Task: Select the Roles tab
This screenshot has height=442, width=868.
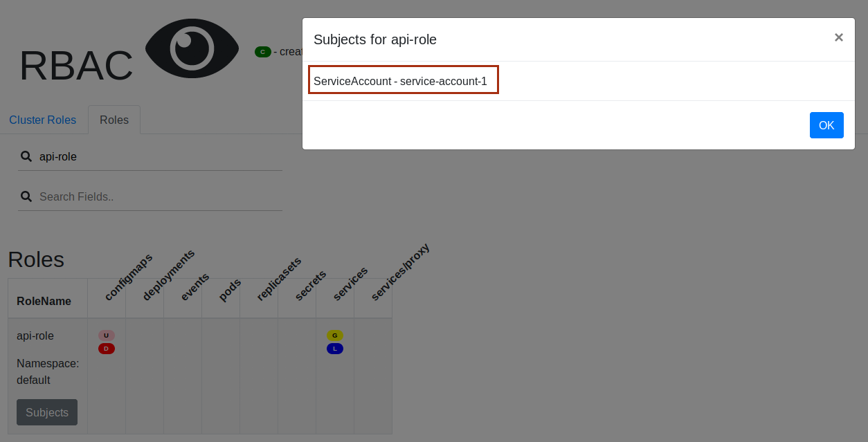Action: [114, 120]
